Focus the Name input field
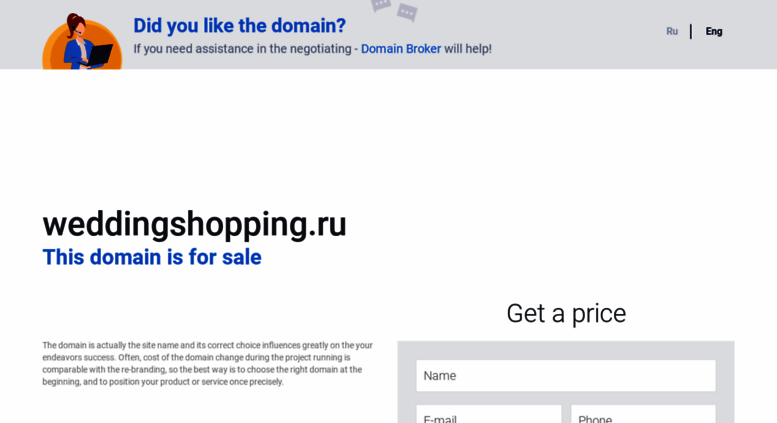This screenshot has width=777, height=423. coord(566,375)
